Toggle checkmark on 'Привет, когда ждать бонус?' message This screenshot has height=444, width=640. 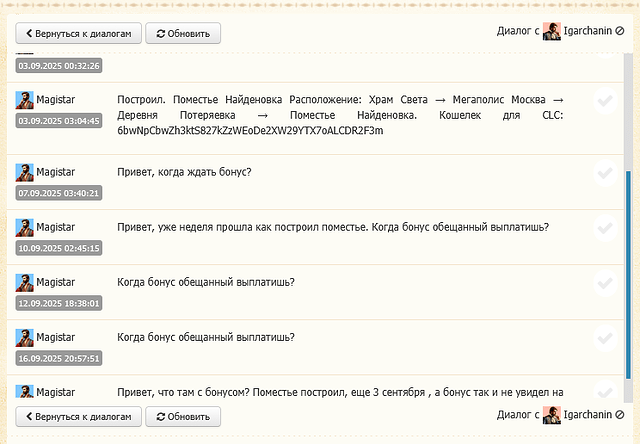pyautogui.click(x=605, y=173)
